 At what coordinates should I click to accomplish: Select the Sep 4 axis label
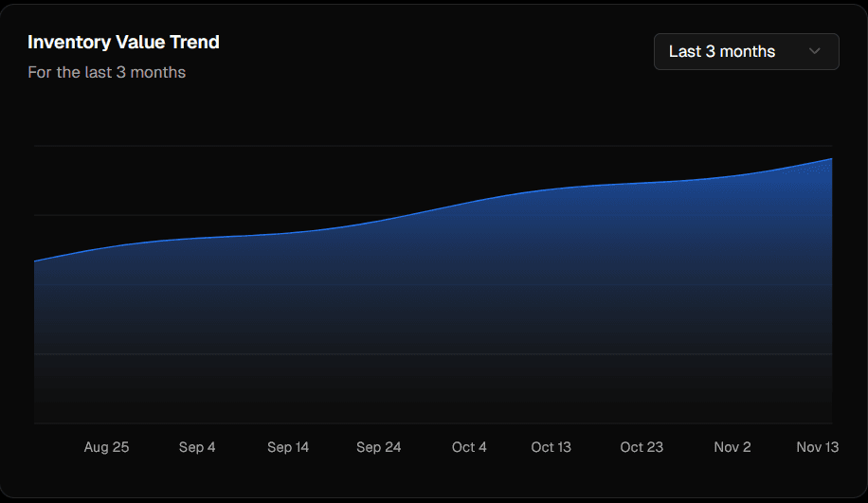pos(197,447)
